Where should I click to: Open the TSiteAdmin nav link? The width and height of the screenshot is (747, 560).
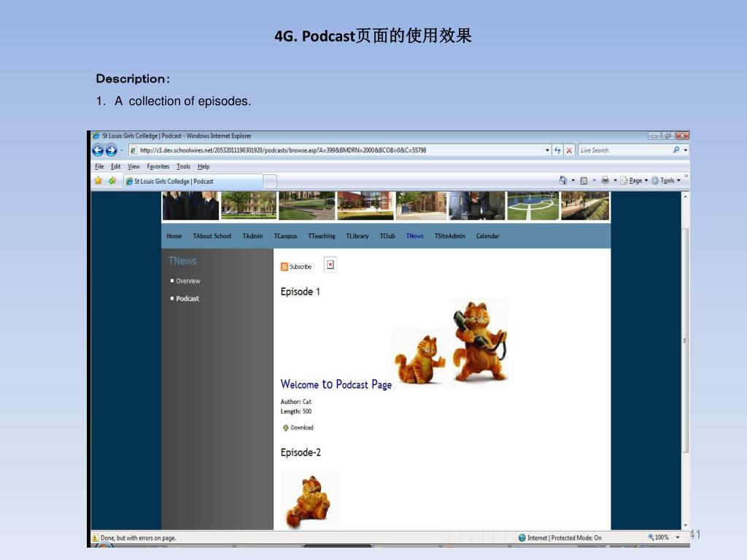tap(449, 236)
